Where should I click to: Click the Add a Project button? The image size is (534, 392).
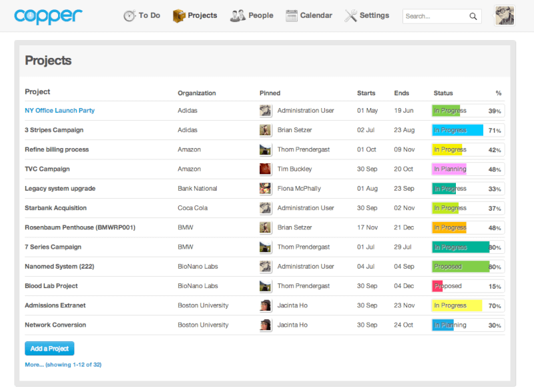click(49, 349)
